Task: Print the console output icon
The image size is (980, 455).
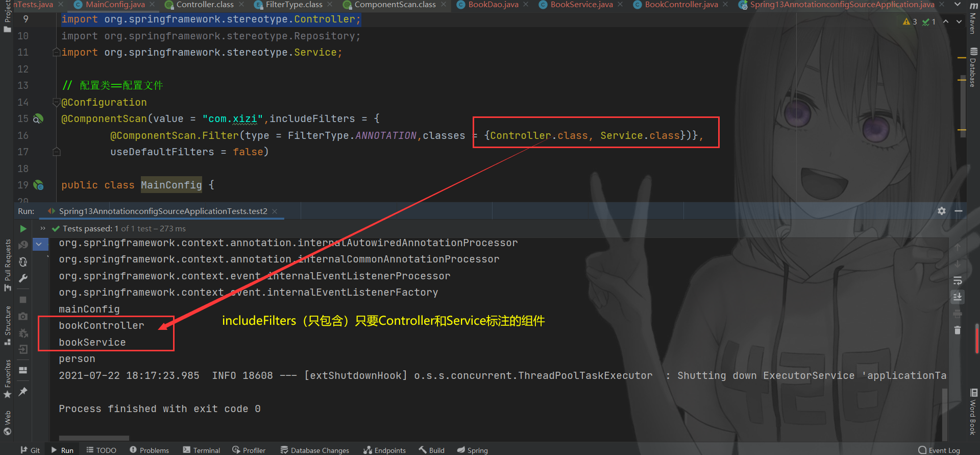Action: click(958, 314)
